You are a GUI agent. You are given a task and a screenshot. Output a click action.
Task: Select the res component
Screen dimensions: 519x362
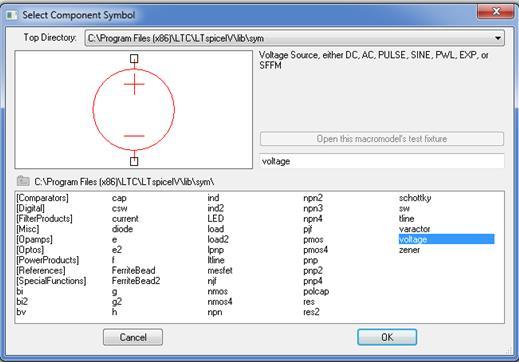click(x=309, y=302)
